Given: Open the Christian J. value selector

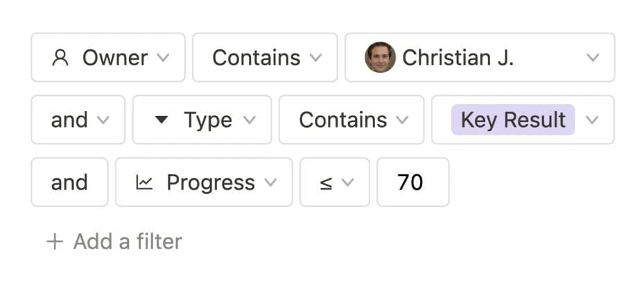Looking at the screenshot, I should [480, 58].
